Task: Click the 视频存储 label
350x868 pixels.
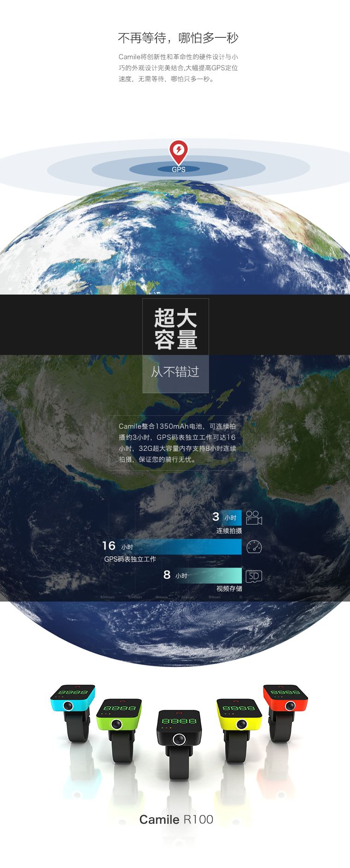Action: pyautogui.click(x=229, y=589)
